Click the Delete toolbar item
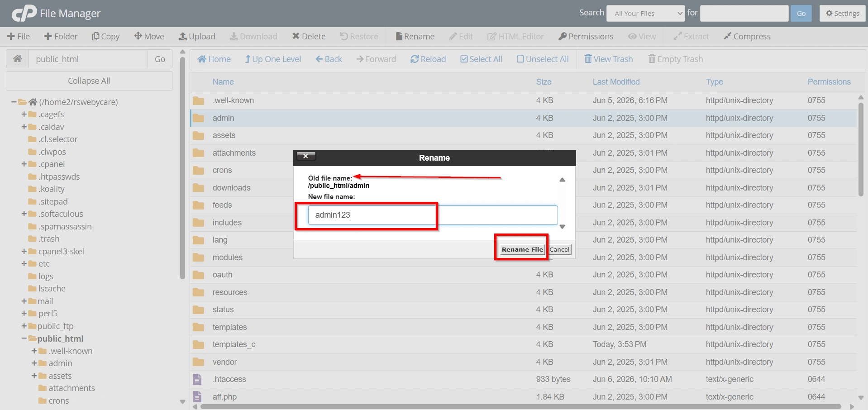868x410 pixels. click(309, 36)
